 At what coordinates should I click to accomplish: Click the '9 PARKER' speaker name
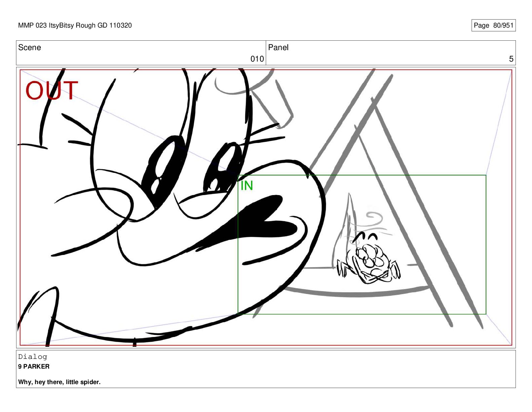tap(34, 367)
